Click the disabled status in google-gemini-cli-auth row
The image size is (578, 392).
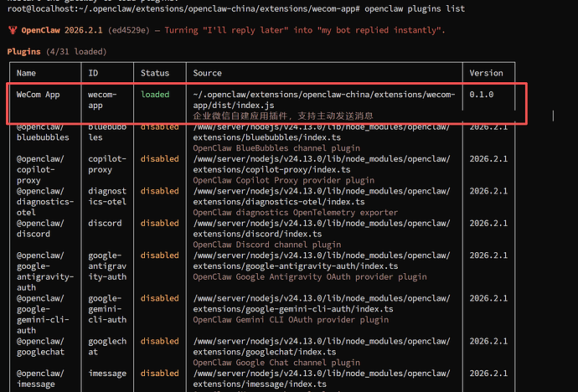tap(160, 298)
